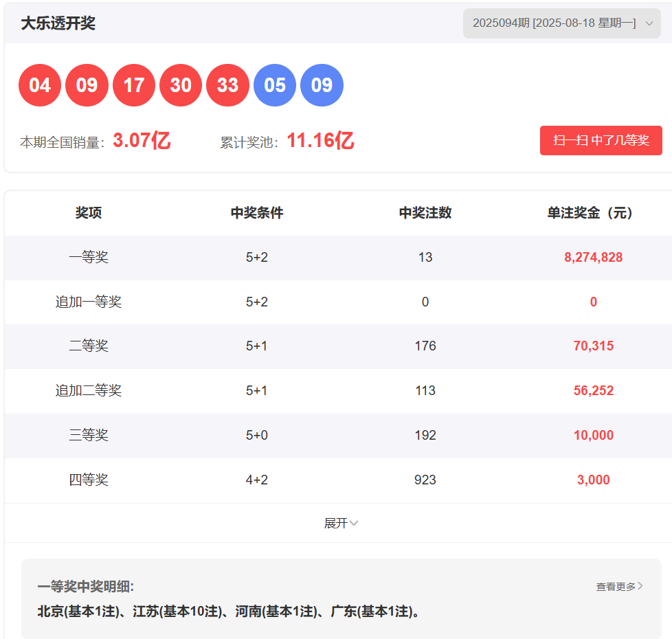
Task: Click the red ball numbered 30
Action: tap(181, 85)
